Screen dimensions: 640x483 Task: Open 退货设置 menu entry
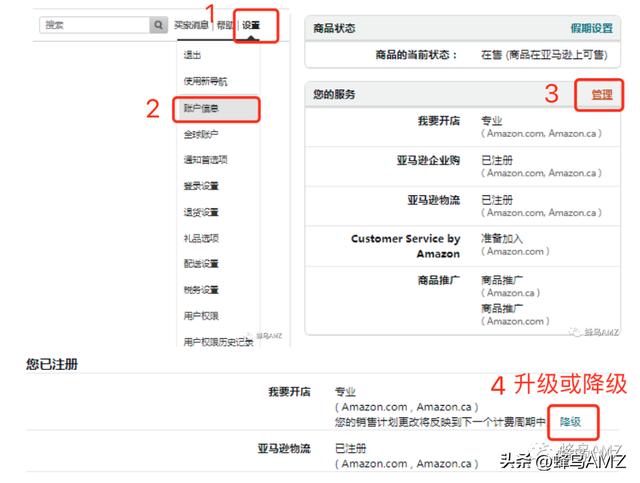[x=201, y=212]
